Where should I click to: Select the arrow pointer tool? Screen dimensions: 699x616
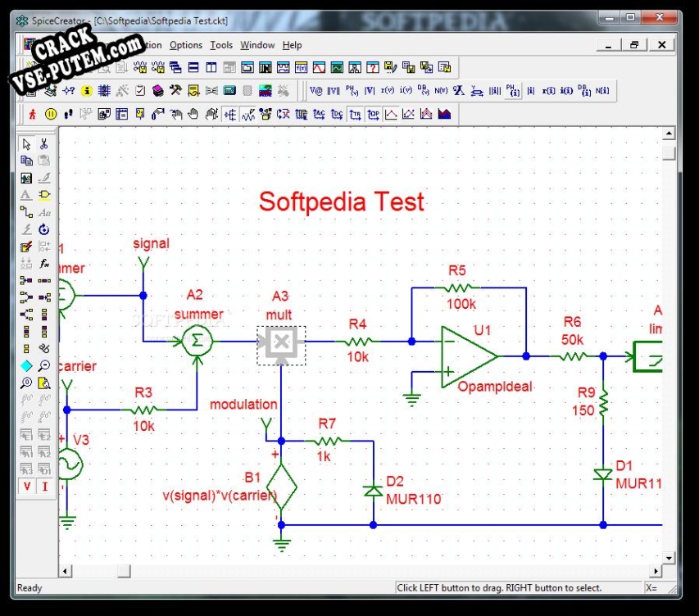[26, 144]
